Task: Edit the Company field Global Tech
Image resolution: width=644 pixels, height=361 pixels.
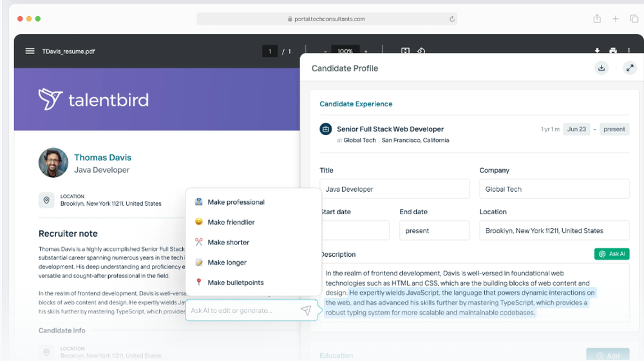Action: 554,189
